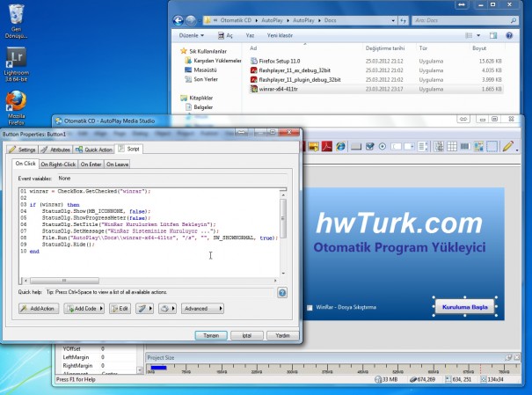Open Quick help blue question icon
The height and width of the screenshot is (395, 532).
282,293
